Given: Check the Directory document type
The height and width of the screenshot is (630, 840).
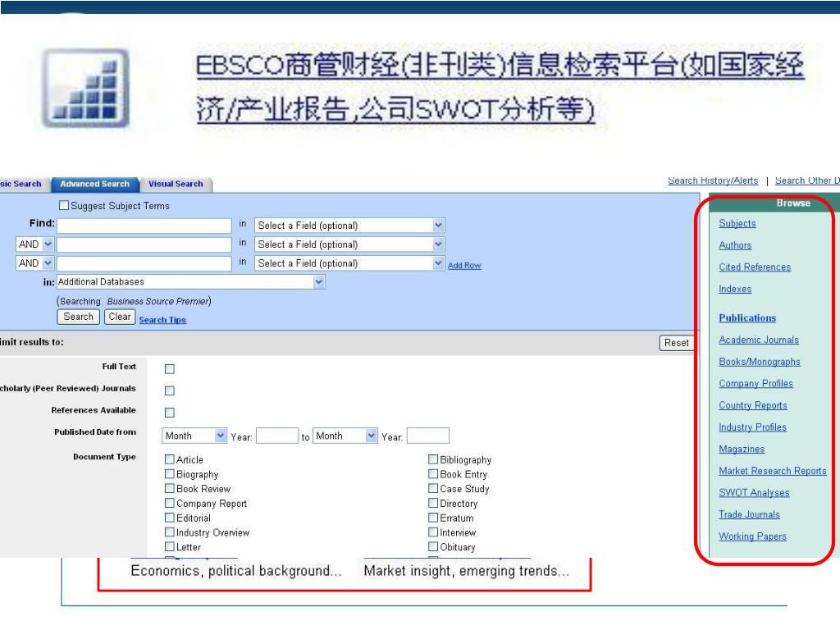Looking at the screenshot, I should pos(433,503).
